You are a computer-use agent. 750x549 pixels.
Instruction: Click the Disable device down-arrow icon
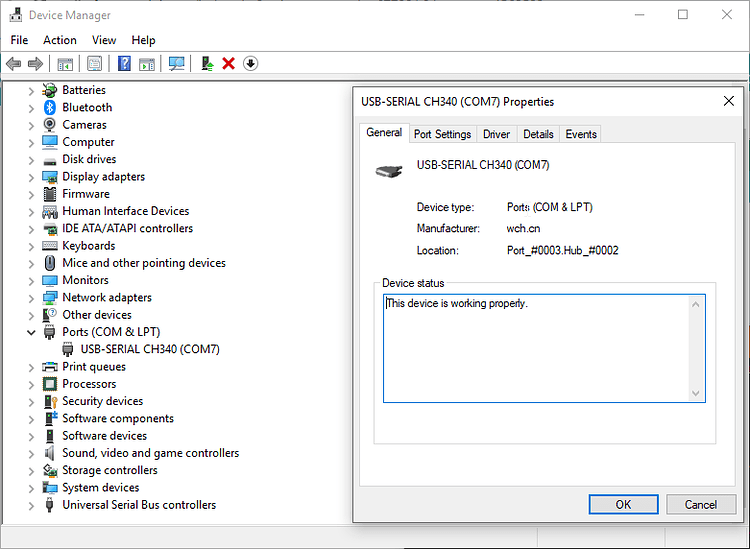pos(250,64)
